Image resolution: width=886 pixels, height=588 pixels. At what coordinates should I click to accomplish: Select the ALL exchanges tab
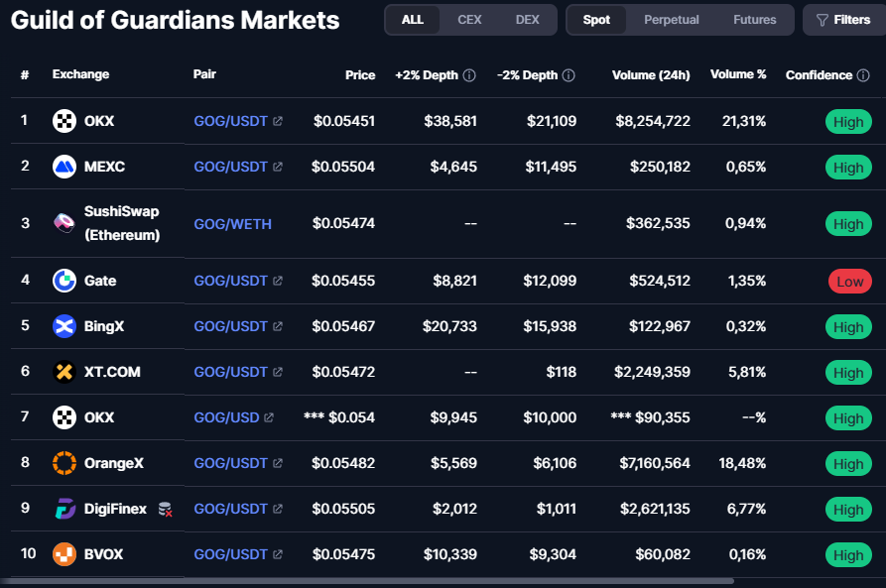pos(413,20)
